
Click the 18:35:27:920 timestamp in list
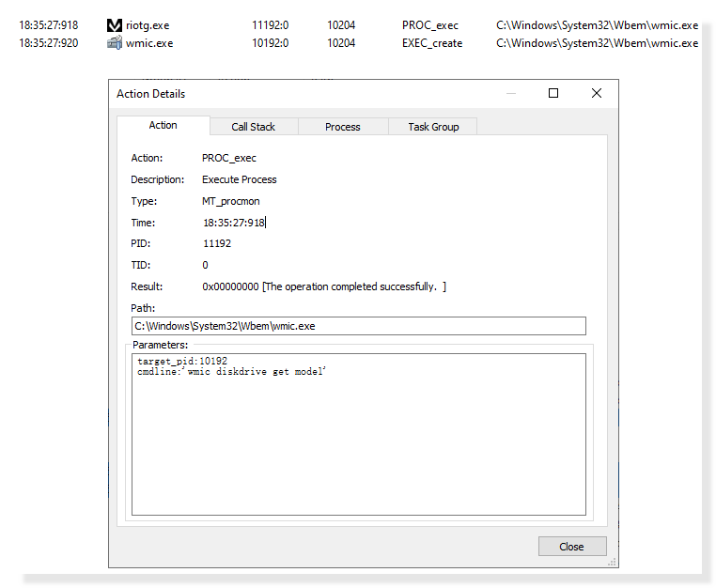point(49,43)
